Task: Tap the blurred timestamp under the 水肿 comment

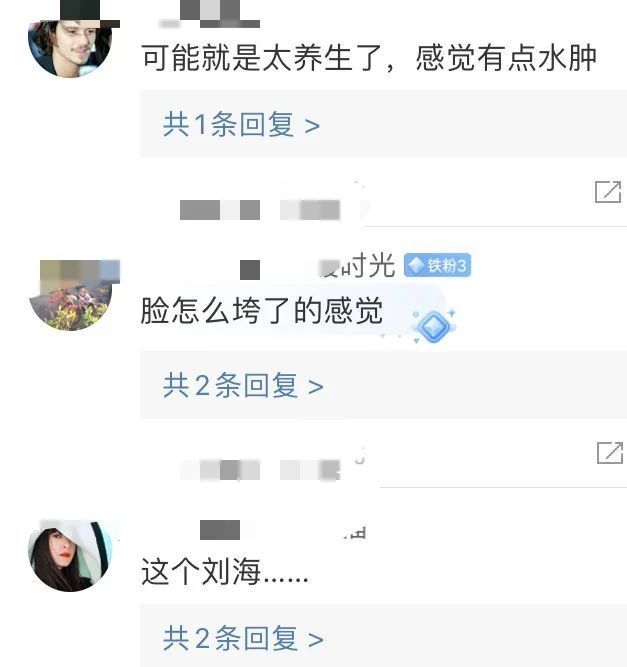Action: click(260, 210)
